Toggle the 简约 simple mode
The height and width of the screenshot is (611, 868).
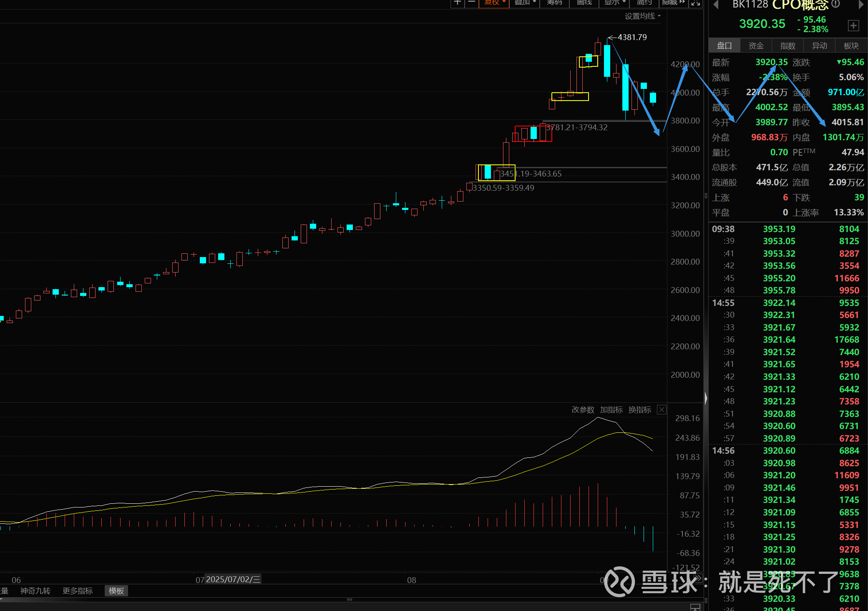click(x=644, y=3)
